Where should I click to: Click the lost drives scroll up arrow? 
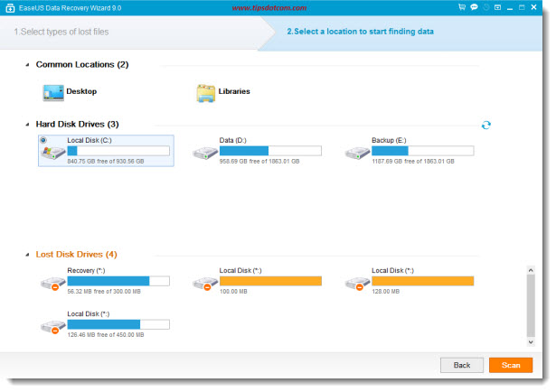(x=531, y=271)
